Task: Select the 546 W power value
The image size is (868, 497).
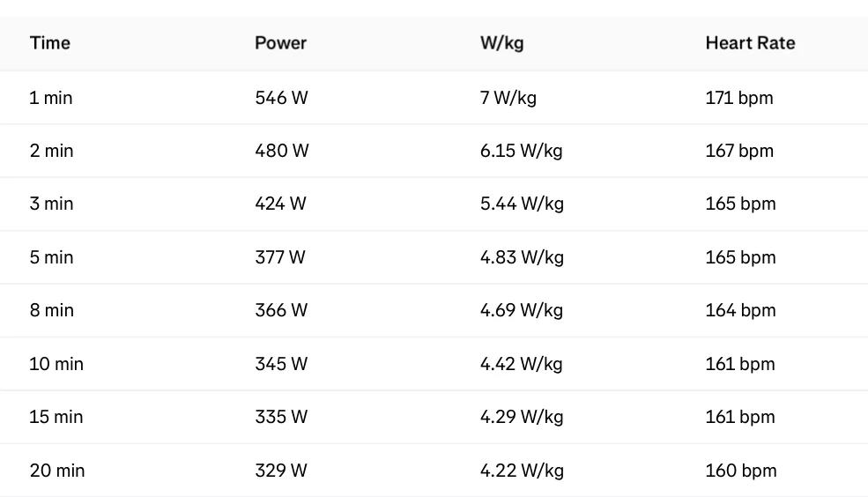Action: coord(281,98)
